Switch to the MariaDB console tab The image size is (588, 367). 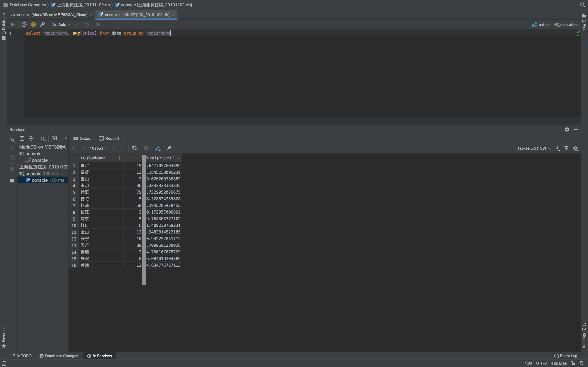pyautogui.click(x=52, y=15)
